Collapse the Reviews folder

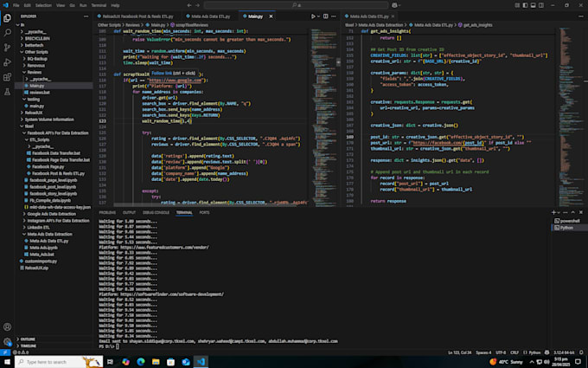(34, 72)
